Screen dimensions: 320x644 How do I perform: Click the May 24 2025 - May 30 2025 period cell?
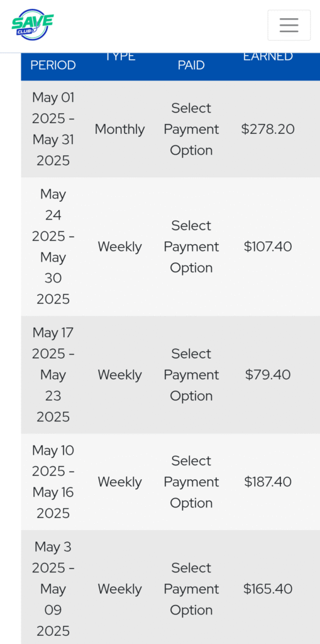coord(53,247)
